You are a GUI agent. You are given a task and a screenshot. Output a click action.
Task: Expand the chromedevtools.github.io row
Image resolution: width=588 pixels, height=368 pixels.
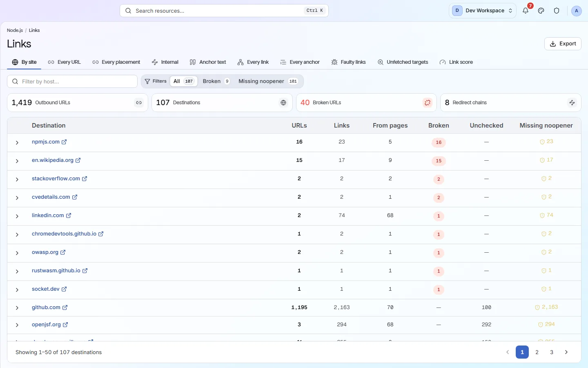17,235
